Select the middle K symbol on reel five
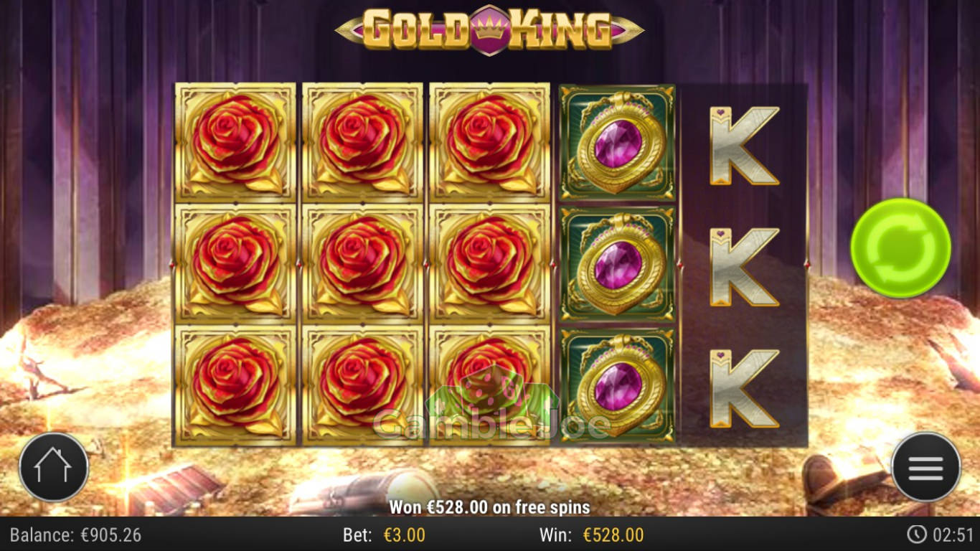Image resolution: width=980 pixels, height=551 pixels. [744, 267]
